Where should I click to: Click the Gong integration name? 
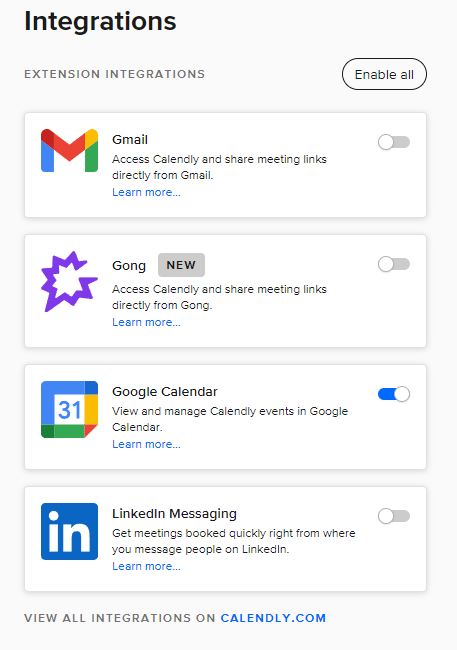129,266
